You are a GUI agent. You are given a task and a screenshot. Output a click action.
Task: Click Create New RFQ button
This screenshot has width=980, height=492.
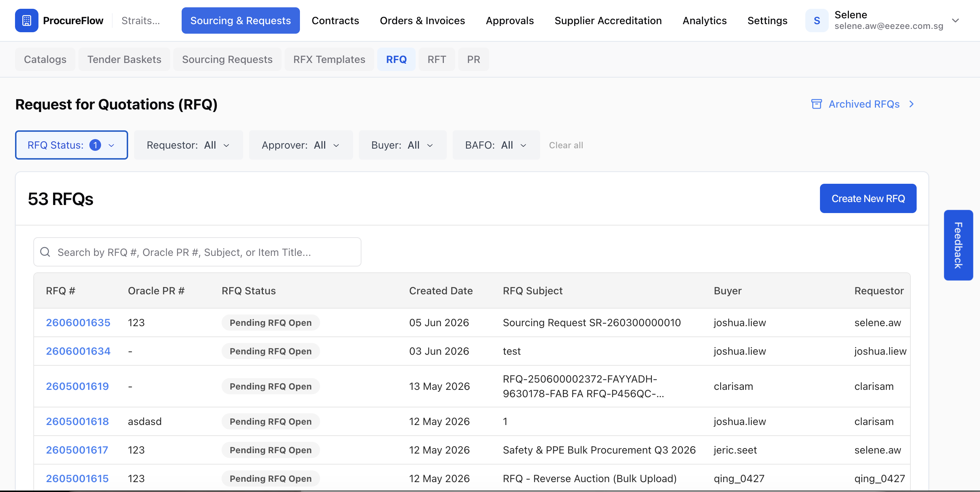pyautogui.click(x=868, y=198)
